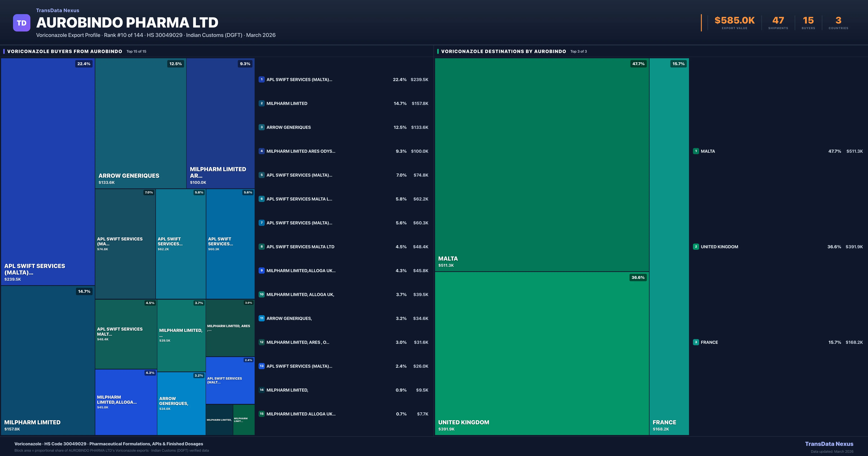Click rank badge 3 beside France
Screen dimensions: 868x456
click(696, 342)
